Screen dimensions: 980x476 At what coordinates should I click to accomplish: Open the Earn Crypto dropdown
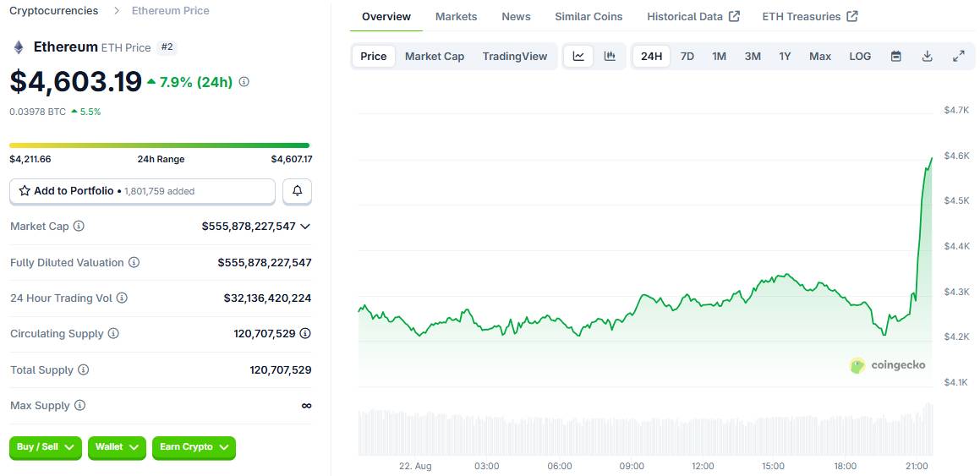click(x=194, y=447)
